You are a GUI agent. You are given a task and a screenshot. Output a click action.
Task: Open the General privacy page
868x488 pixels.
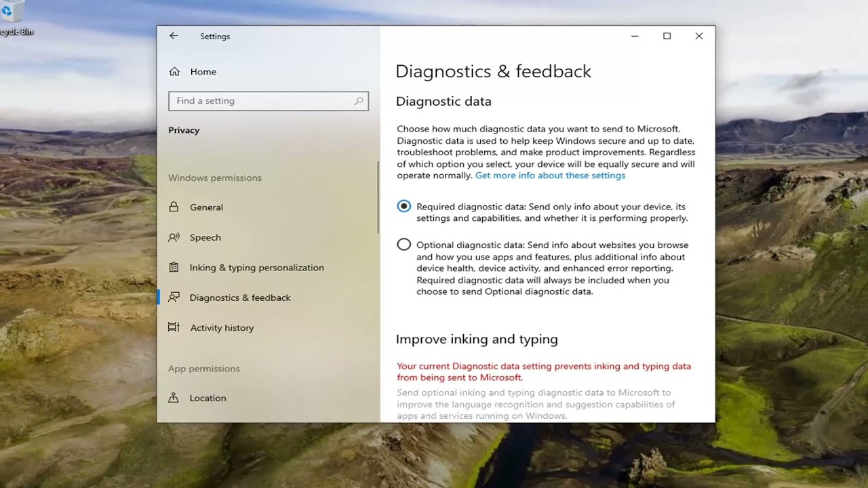[x=268, y=207]
